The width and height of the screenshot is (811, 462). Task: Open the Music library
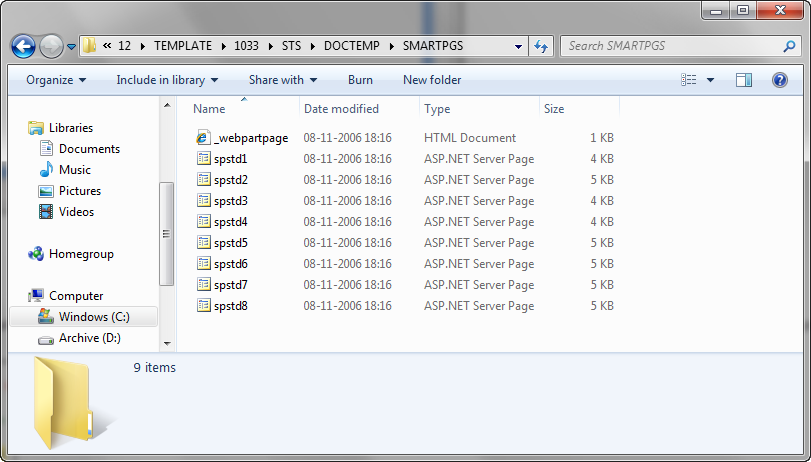click(x=75, y=170)
